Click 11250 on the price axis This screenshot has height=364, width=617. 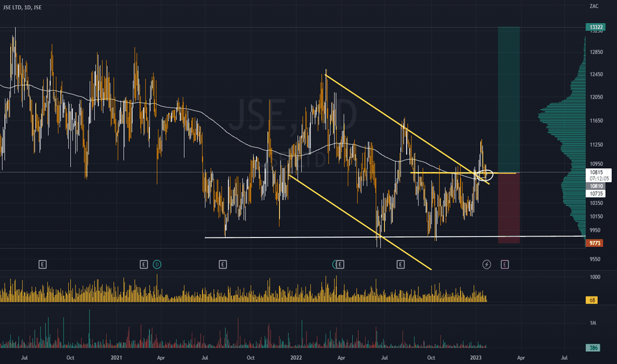pos(596,145)
